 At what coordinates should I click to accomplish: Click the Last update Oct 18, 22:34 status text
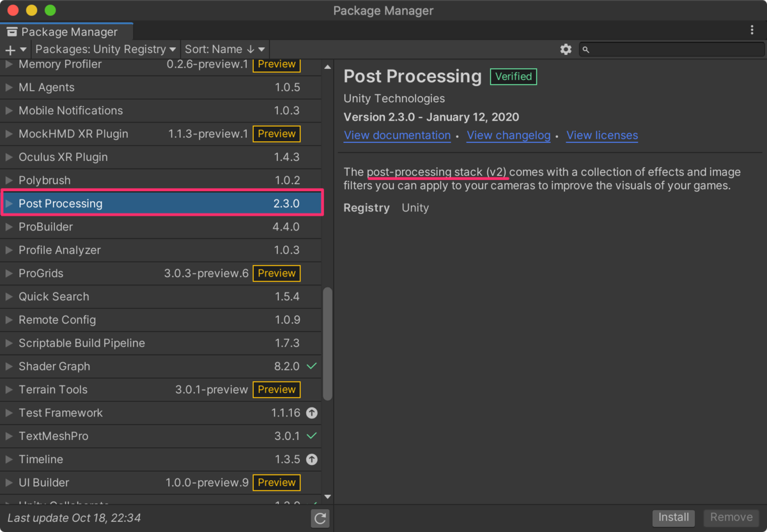[74, 518]
